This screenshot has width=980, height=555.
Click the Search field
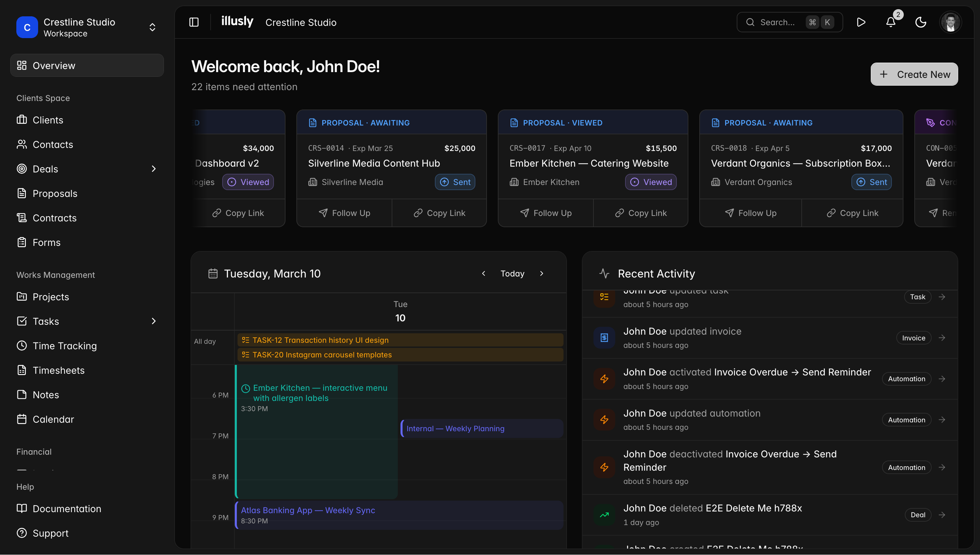click(789, 22)
